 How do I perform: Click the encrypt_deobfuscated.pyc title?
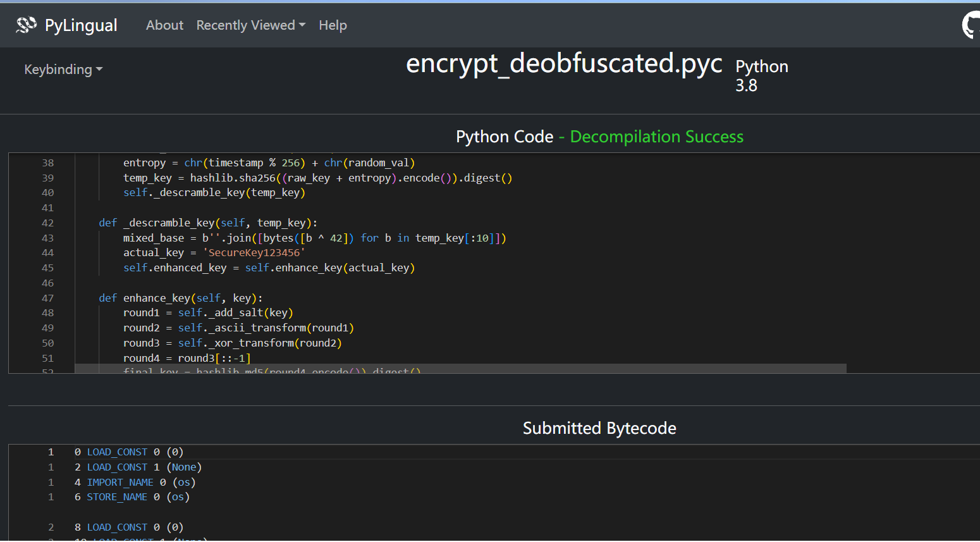click(564, 63)
